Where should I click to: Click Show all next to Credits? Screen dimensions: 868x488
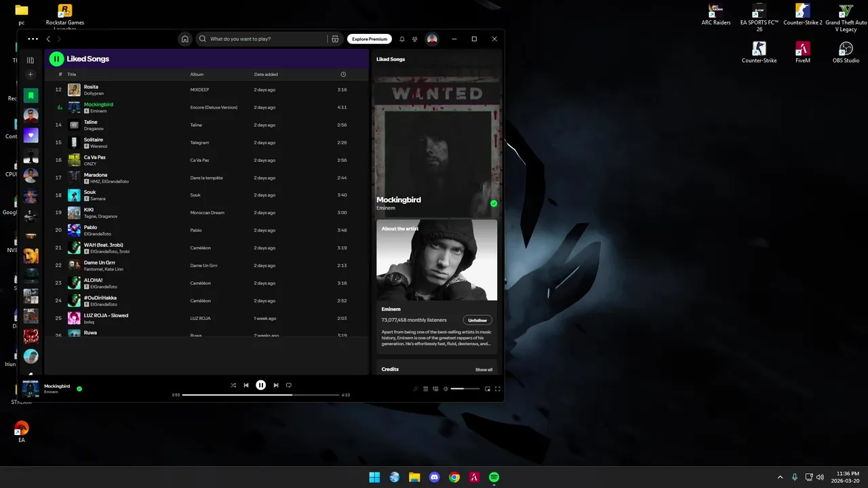tap(484, 369)
